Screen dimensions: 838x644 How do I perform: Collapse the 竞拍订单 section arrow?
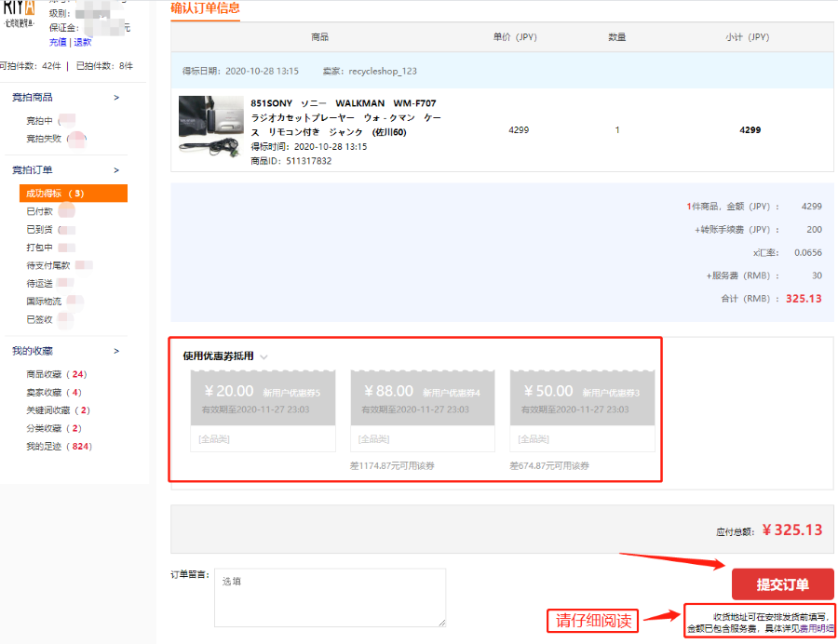click(x=116, y=170)
